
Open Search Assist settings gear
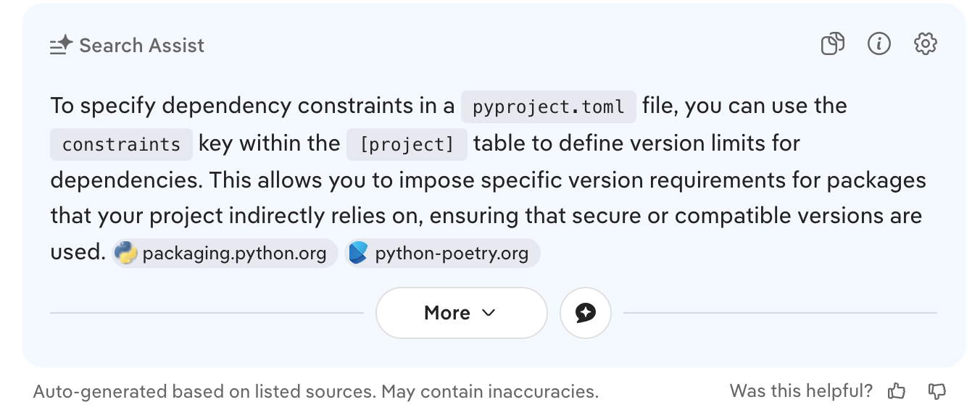click(x=925, y=44)
